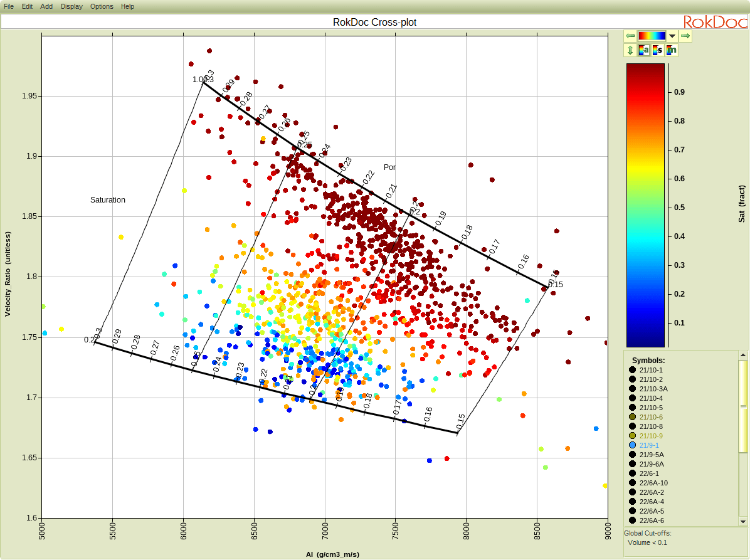Screen dimensions: 750x560
Task: Click the previous colormap arrow icon
Action: coord(630,35)
